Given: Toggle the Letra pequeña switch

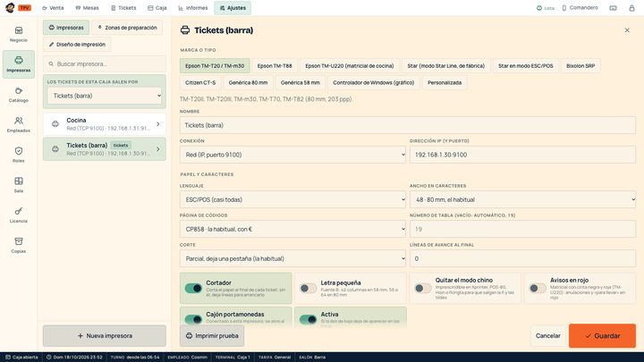Looking at the screenshot, I should coord(308,288).
